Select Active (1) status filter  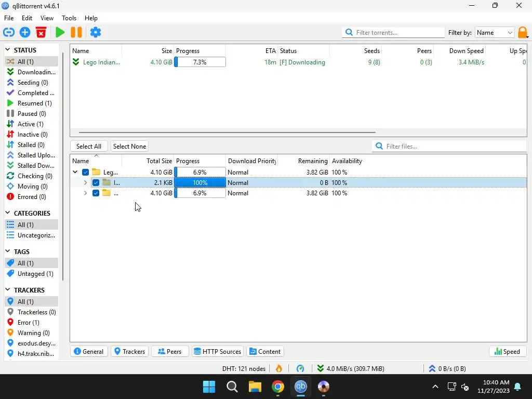pyautogui.click(x=32, y=124)
